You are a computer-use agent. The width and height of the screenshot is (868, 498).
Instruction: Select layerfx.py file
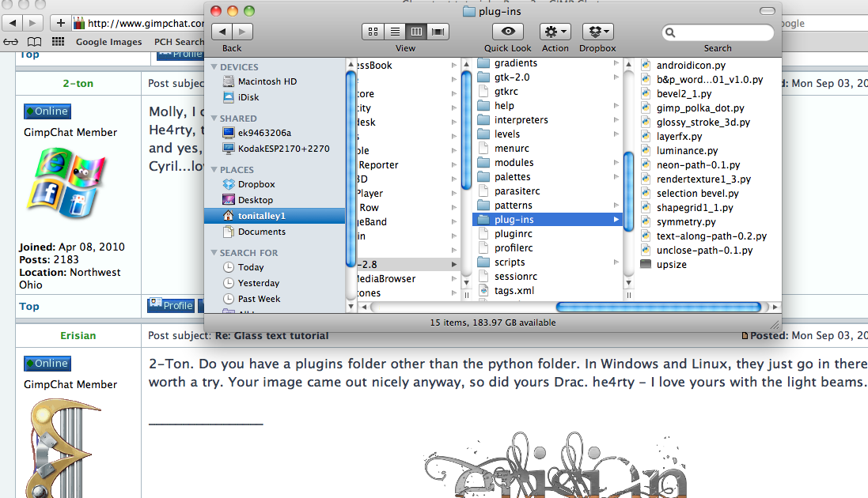tap(679, 137)
